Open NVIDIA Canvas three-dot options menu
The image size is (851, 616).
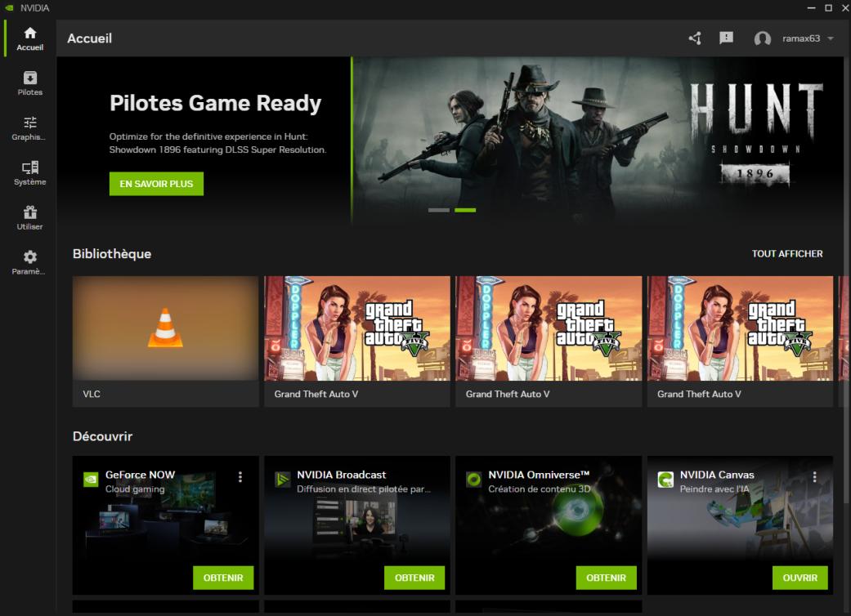tap(814, 477)
